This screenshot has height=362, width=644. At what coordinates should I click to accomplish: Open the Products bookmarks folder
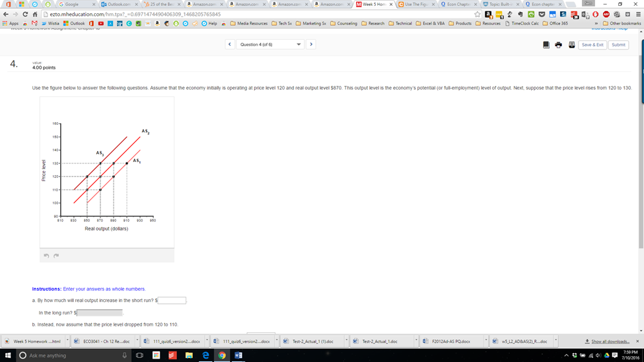[460, 23]
